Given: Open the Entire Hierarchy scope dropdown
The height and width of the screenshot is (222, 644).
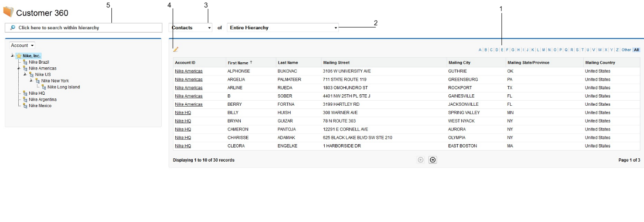Looking at the screenshot, I should coord(284,28).
